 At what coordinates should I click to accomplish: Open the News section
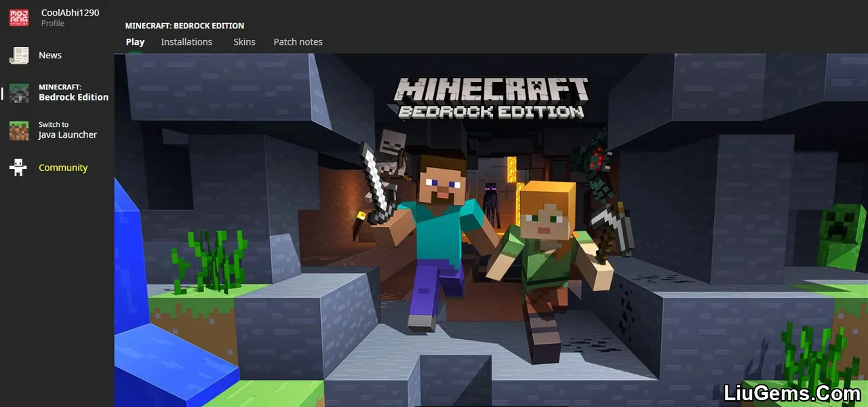50,56
